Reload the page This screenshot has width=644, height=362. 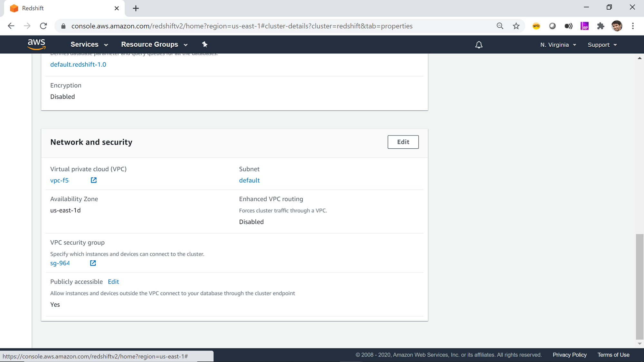(43, 26)
